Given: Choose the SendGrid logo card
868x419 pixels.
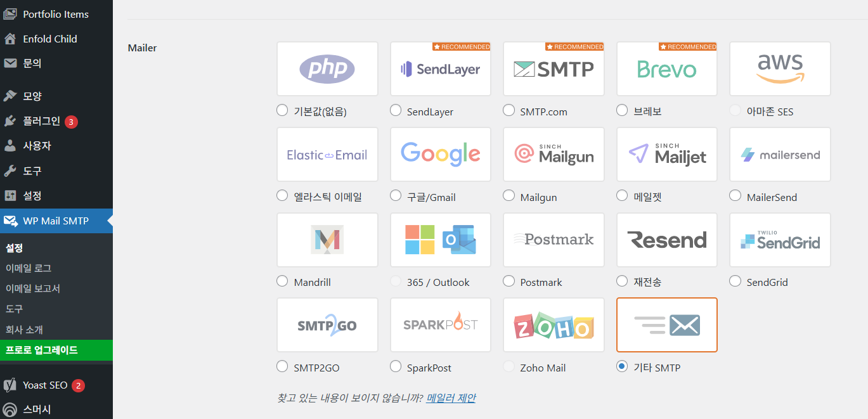Looking at the screenshot, I should point(780,240).
